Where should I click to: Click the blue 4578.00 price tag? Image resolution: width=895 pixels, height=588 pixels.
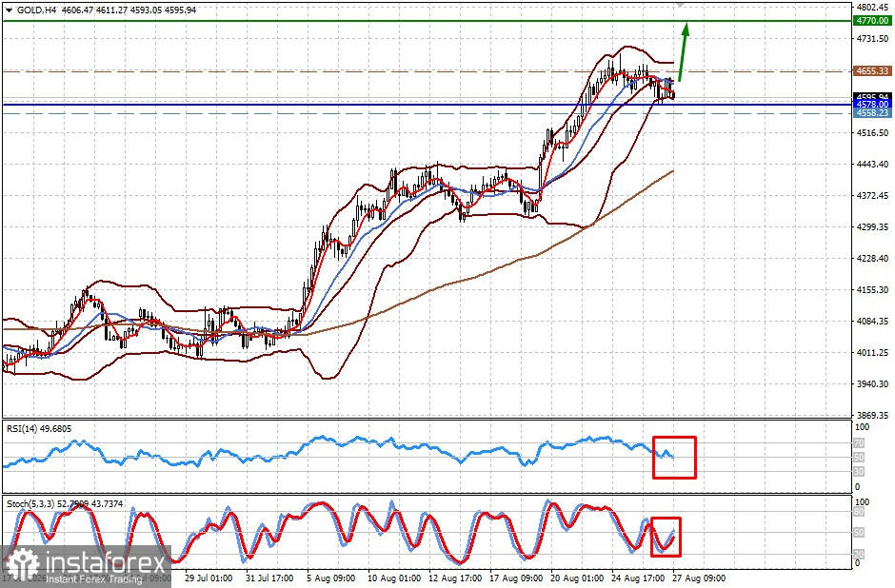pos(872,105)
